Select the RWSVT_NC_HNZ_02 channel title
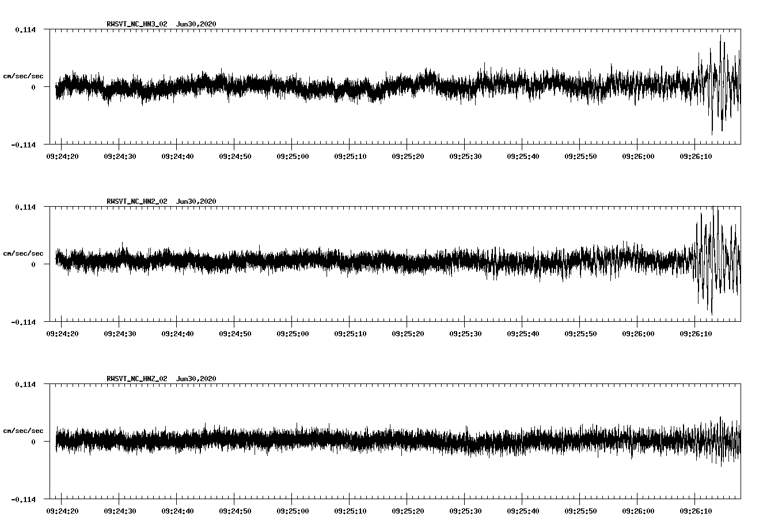 point(137,378)
